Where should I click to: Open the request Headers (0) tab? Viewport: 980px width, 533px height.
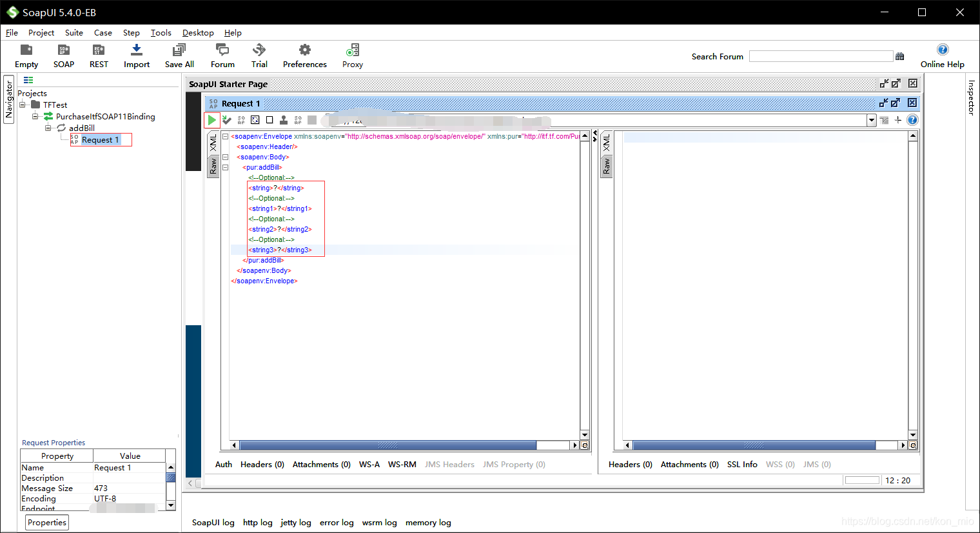pos(262,464)
